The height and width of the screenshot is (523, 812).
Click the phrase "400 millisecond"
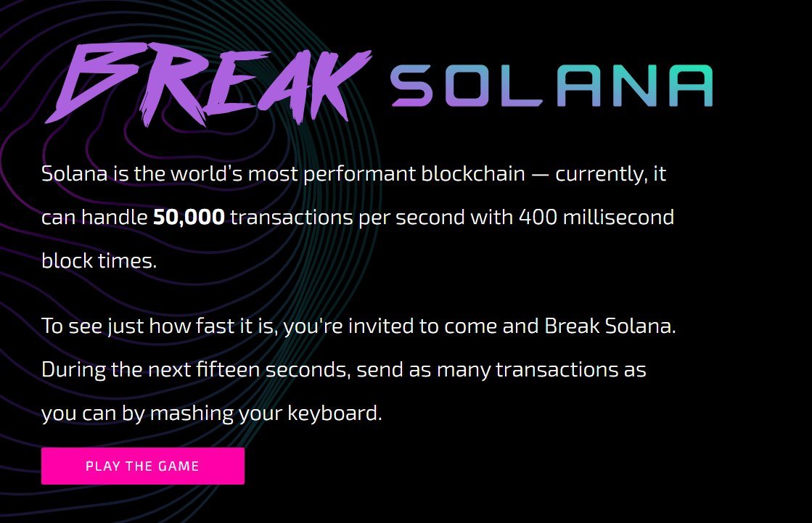pos(596,217)
